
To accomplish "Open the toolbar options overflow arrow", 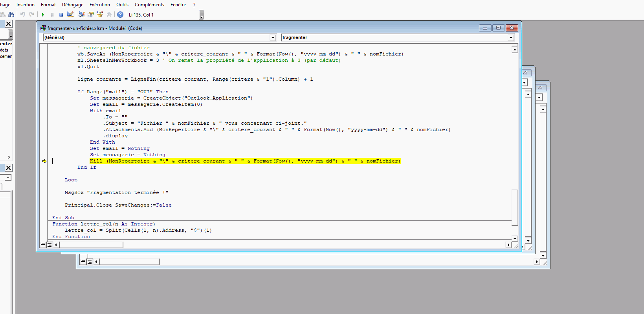I will click(202, 15).
